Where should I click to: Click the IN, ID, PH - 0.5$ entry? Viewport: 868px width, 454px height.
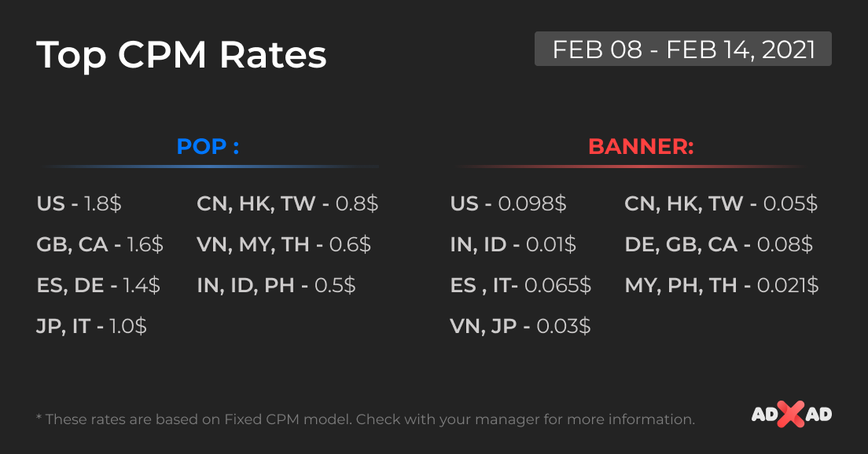coord(276,285)
